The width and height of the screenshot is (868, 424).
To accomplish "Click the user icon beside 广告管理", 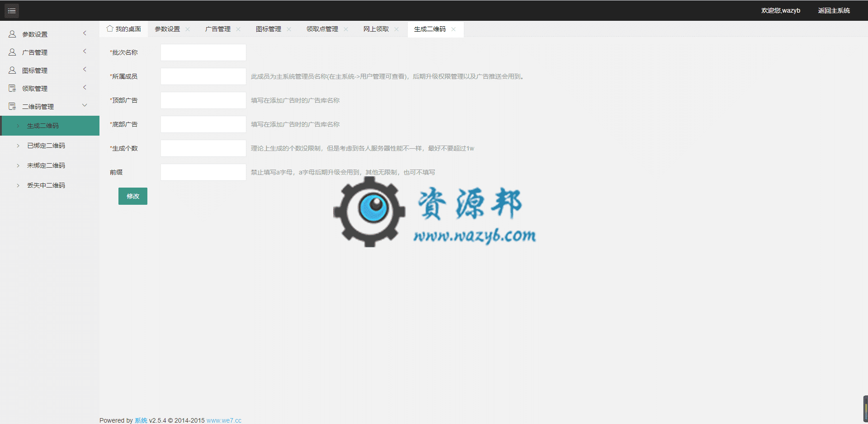I will coord(12,52).
